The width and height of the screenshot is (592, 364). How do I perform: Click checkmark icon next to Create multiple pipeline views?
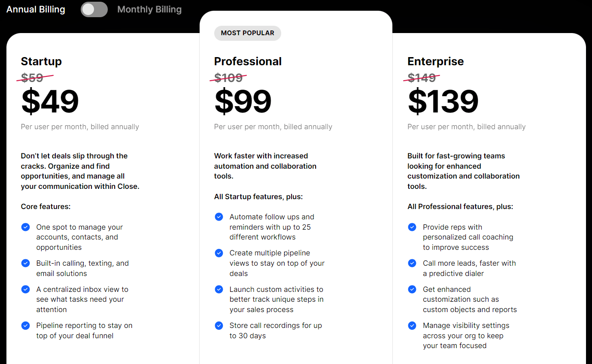tap(219, 253)
